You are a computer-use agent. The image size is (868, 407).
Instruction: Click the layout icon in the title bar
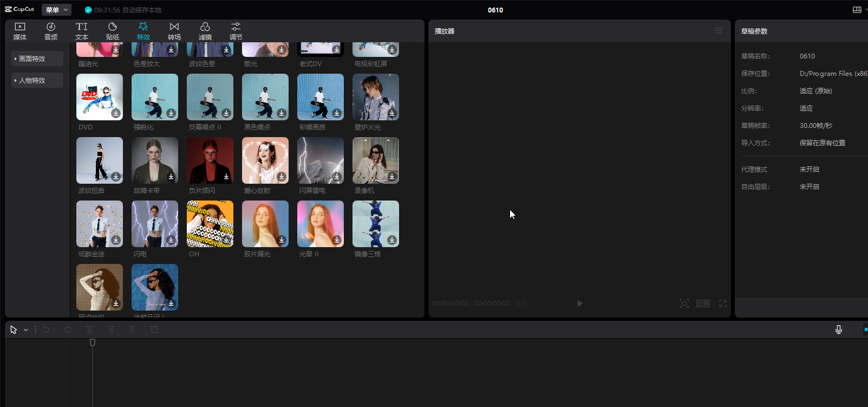coord(857,10)
